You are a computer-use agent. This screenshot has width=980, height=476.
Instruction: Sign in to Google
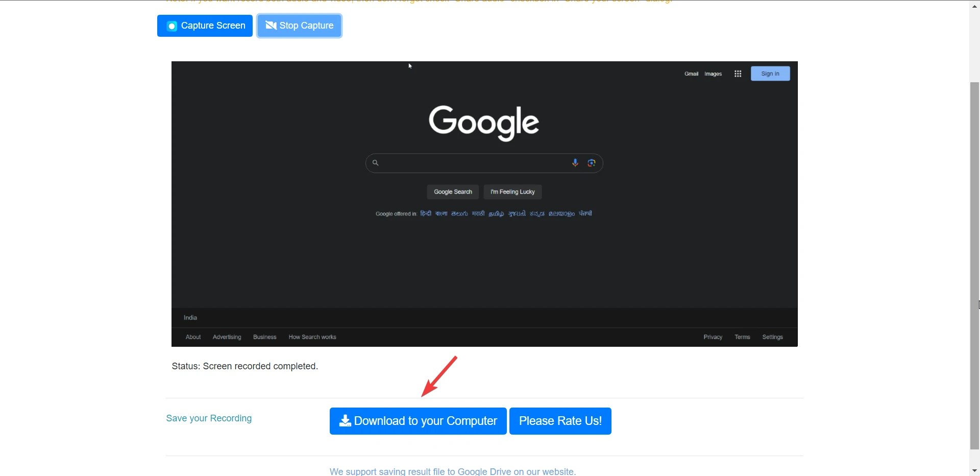point(770,73)
